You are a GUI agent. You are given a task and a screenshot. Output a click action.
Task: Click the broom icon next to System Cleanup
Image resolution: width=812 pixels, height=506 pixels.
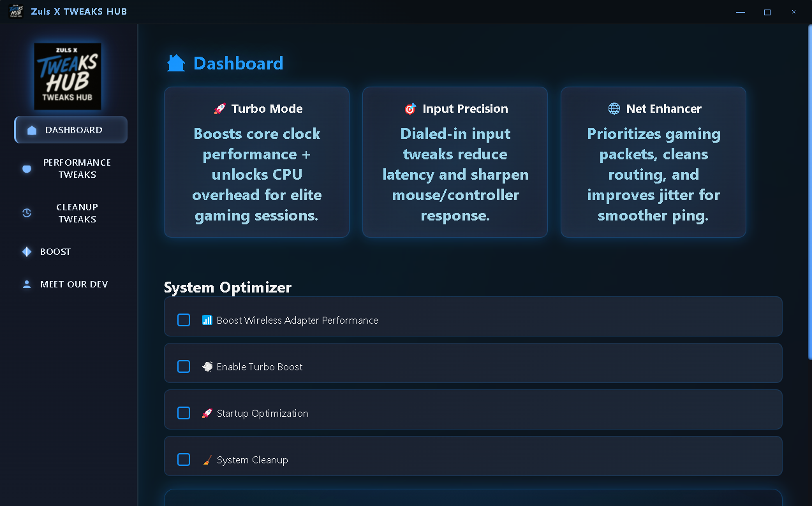tap(207, 459)
